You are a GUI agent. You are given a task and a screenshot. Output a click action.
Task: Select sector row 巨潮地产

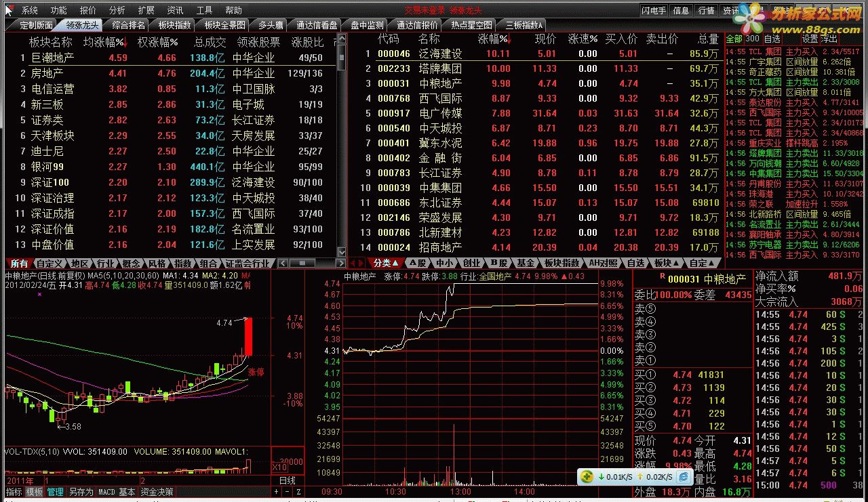[x=171, y=58]
